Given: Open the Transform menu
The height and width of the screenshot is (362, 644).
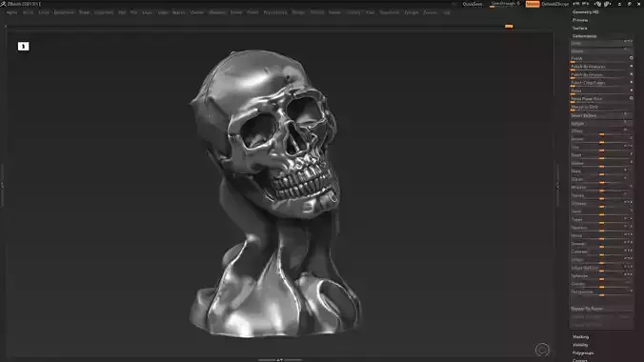Looking at the screenshot, I should pyautogui.click(x=389, y=12).
